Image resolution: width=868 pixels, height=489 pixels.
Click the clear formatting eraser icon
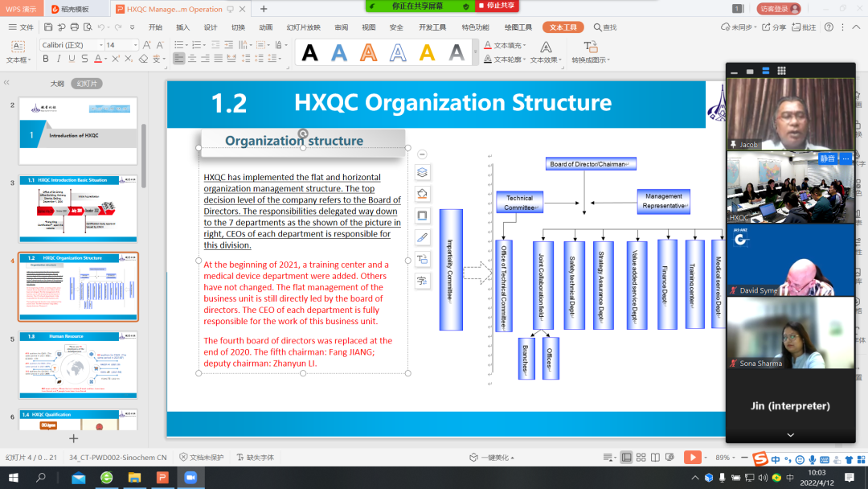tap(143, 59)
